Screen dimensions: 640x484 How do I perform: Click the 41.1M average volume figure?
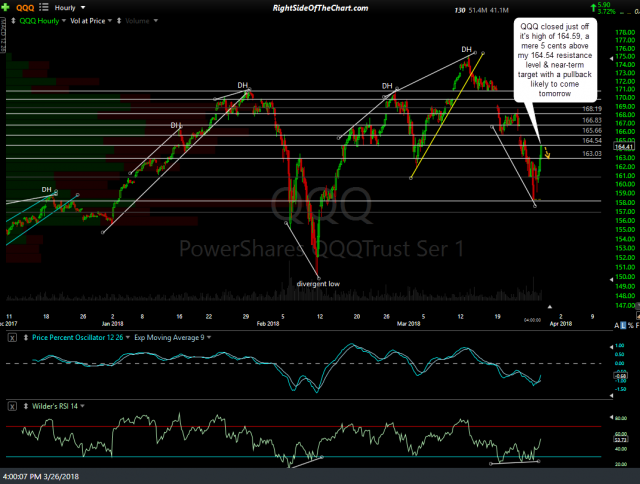[499, 10]
